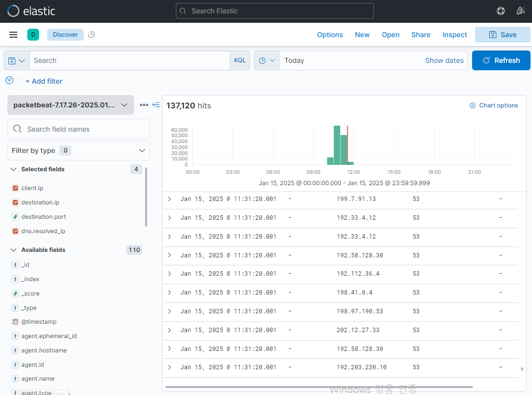Click New in the top menu

362,35
